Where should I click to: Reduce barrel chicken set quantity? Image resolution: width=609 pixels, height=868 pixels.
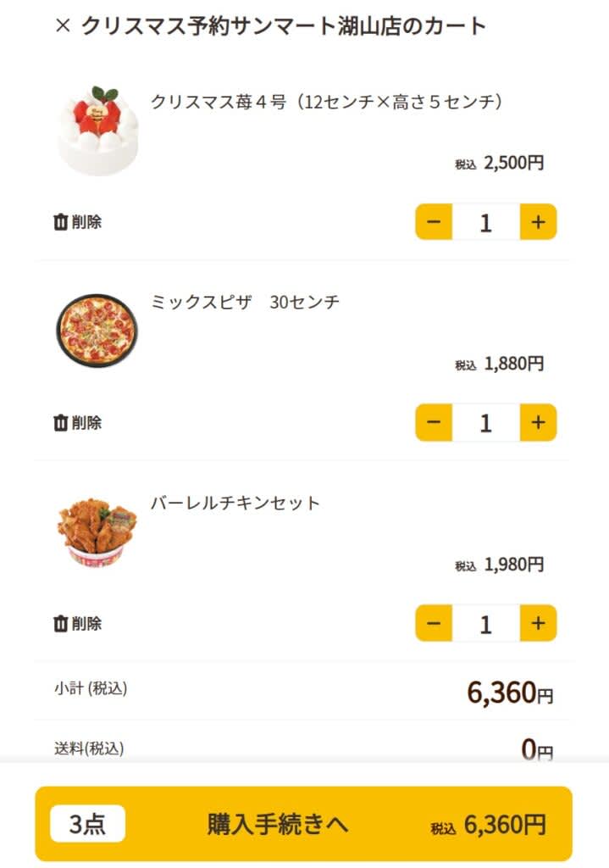[x=434, y=623]
